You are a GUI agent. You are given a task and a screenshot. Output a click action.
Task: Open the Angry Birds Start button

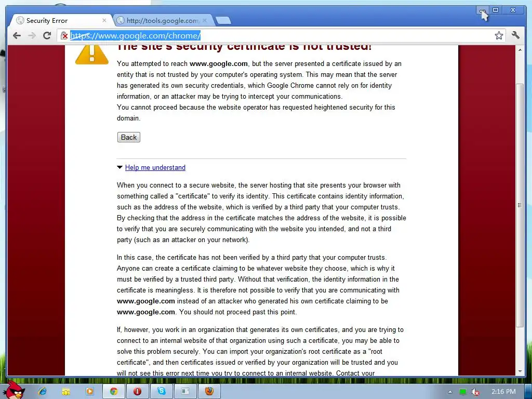(x=14, y=390)
